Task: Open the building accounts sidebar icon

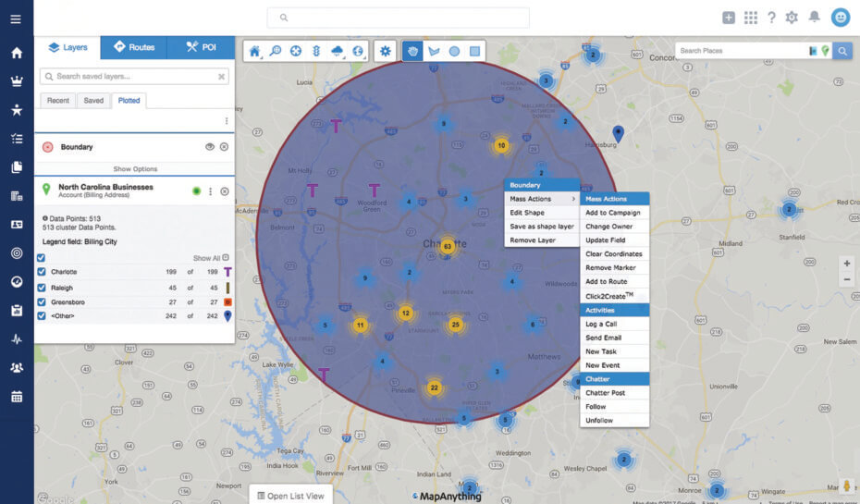Action: tap(17, 196)
